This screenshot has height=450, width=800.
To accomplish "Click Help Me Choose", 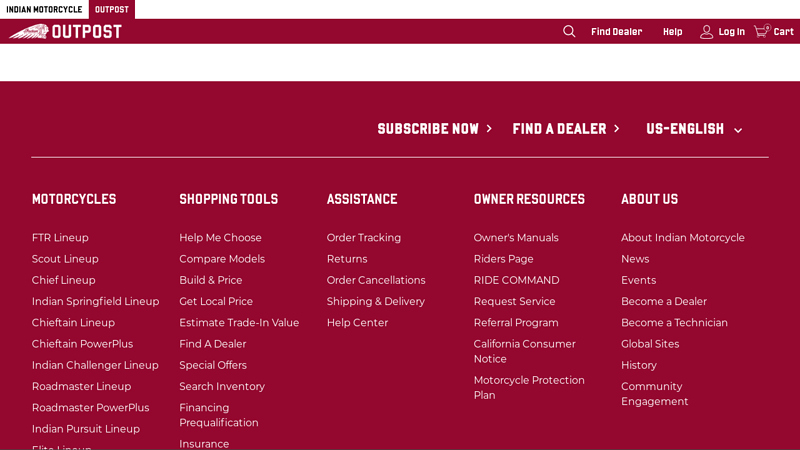I will (x=220, y=238).
